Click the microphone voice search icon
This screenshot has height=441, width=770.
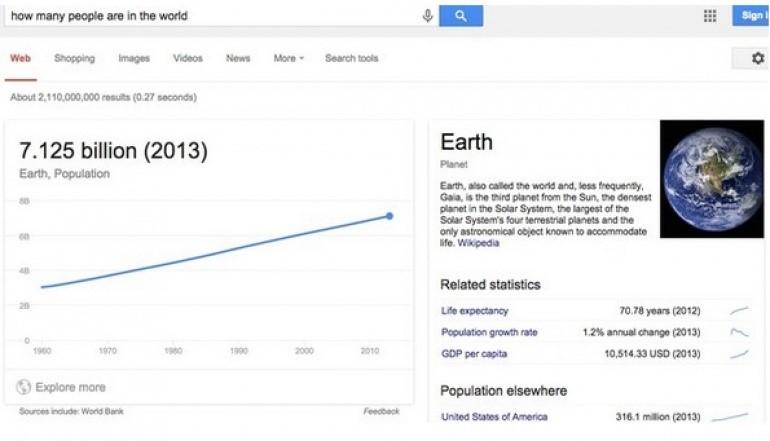pos(428,16)
